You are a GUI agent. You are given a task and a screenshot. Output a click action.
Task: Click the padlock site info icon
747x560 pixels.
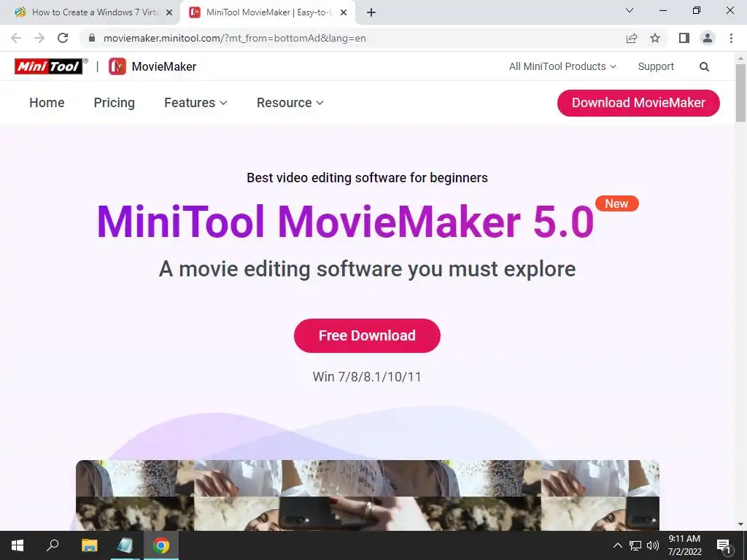[x=92, y=38]
